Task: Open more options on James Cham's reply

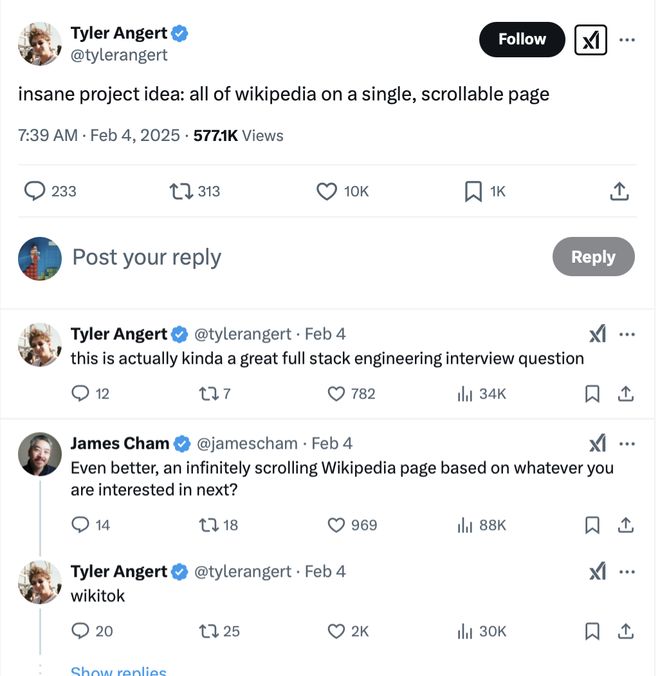Action: point(627,444)
